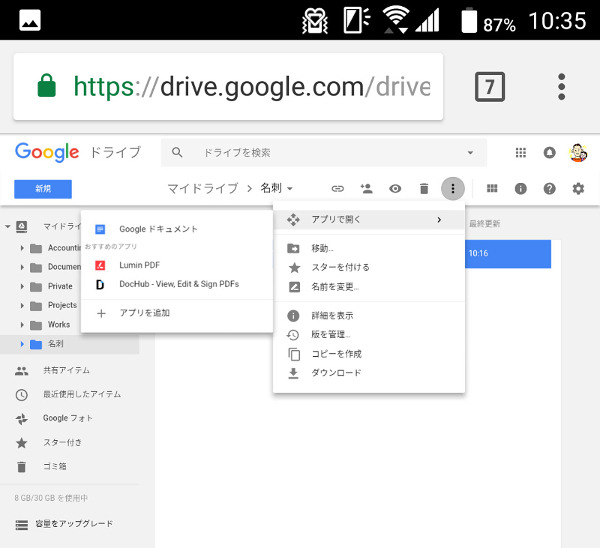Select 名前を変更 menu item
The height and width of the screenshot is (548, 600).
pos(369,287)
